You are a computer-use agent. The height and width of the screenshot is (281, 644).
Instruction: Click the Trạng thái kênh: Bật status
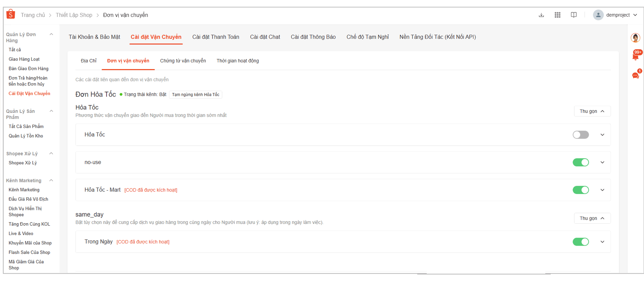click(x=143, y=94)
